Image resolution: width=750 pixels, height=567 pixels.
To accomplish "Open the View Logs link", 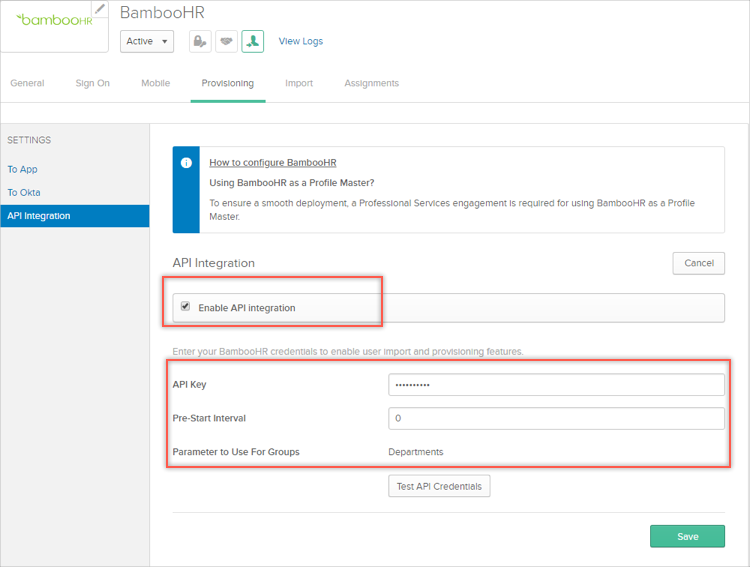I will coord(301,41).
